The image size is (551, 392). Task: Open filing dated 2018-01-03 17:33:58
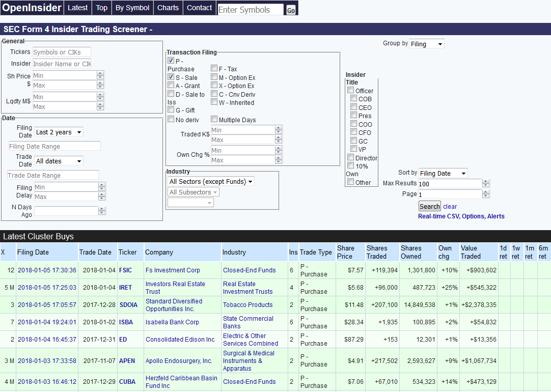pos(47,361)
